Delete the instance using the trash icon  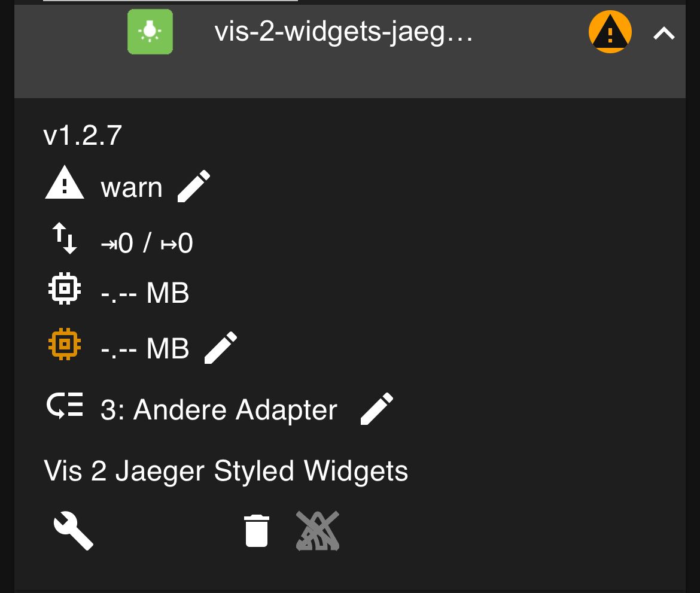click(257, 530)
